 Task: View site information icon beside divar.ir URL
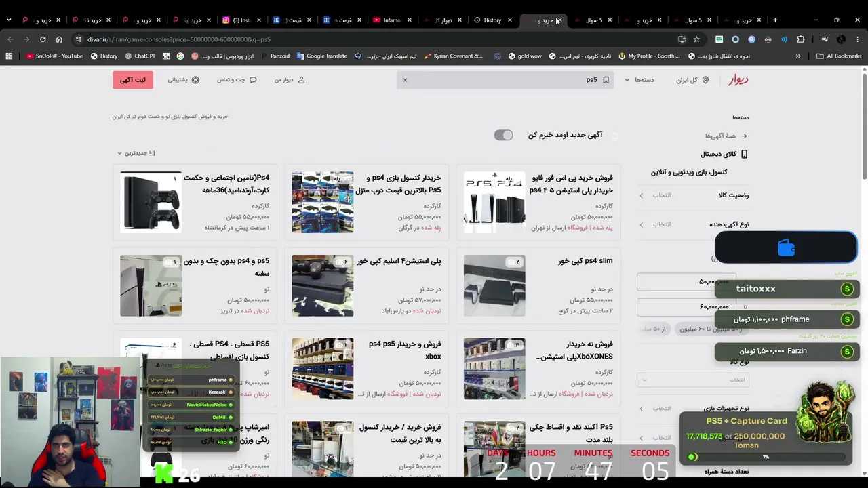tap(79, 39)
